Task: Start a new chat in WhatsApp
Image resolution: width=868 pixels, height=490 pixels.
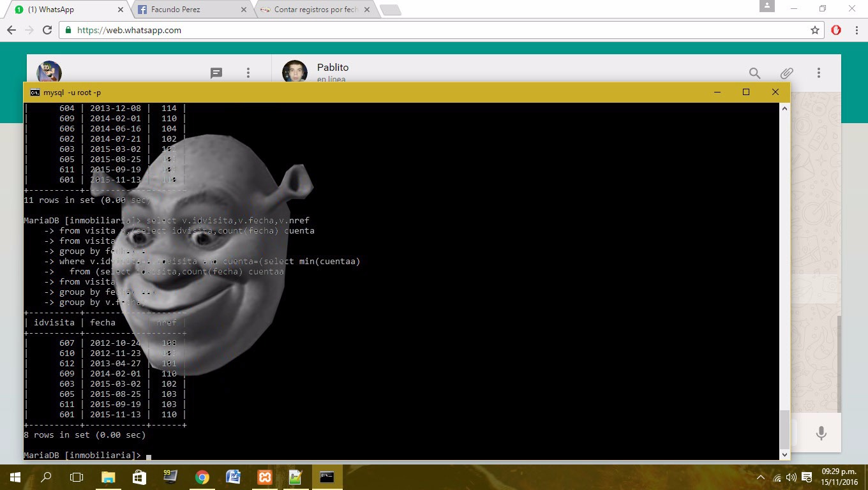Action: 216,73
